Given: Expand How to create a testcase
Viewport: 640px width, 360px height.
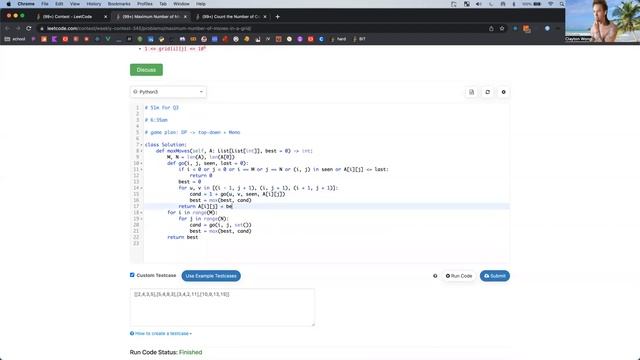Looking at the screenshot, I should [161, 333].
